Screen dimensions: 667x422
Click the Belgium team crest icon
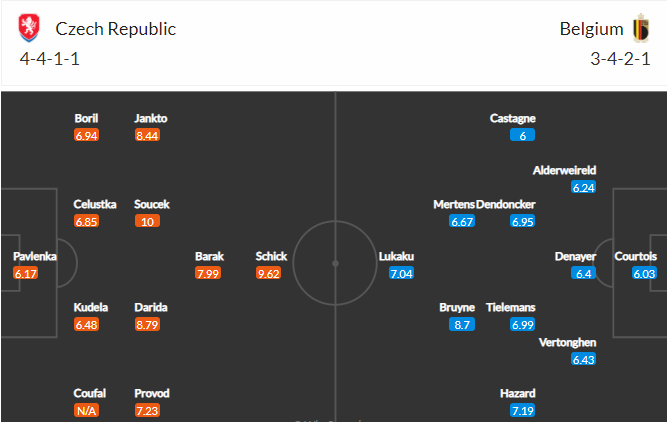point(641,28)
